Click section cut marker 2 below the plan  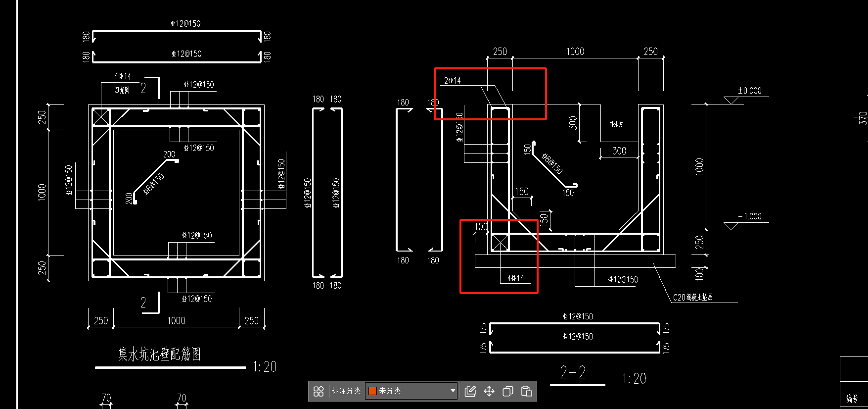[143, 303]
